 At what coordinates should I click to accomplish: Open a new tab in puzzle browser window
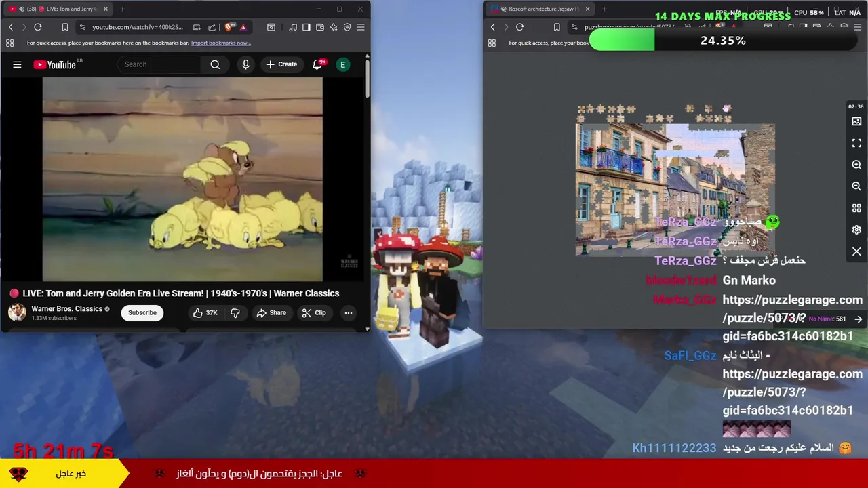[x=604, y=9]
